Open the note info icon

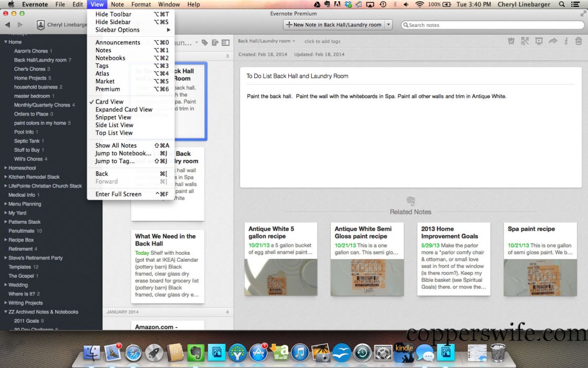566,41
